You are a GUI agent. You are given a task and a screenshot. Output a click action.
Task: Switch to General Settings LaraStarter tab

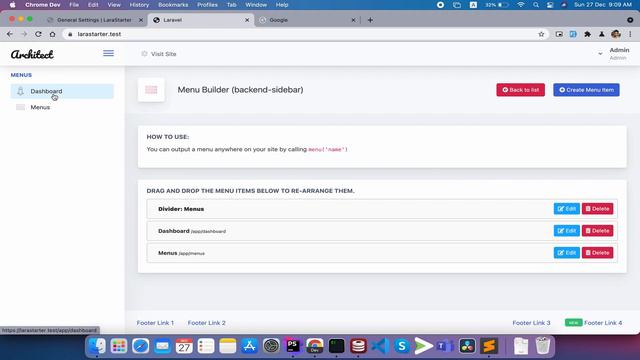94,20
